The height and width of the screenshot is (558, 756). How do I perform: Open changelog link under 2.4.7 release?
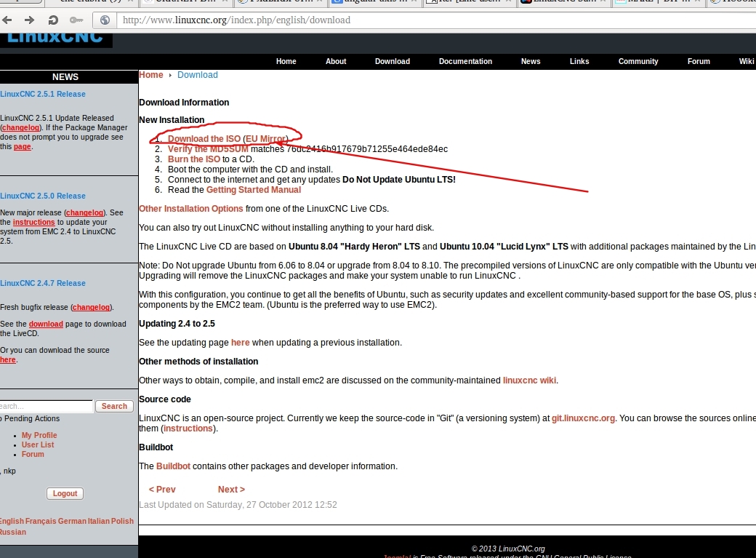point(91,307)
